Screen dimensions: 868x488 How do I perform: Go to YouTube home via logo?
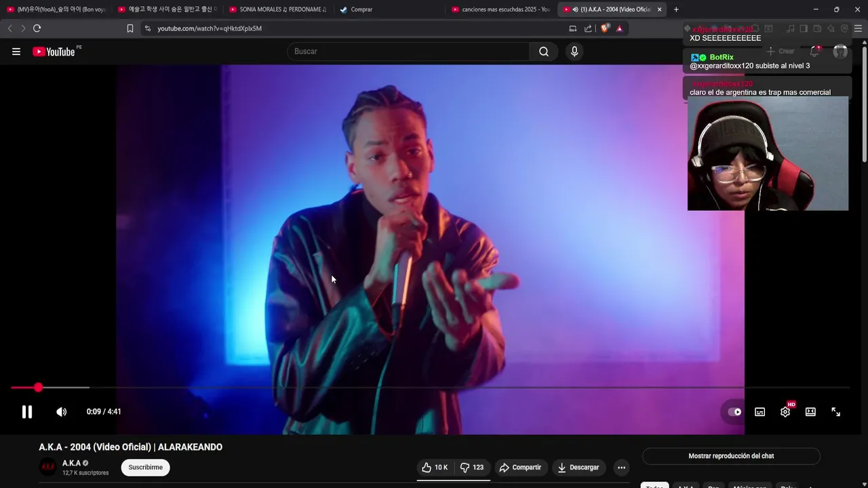pos(54,52)
